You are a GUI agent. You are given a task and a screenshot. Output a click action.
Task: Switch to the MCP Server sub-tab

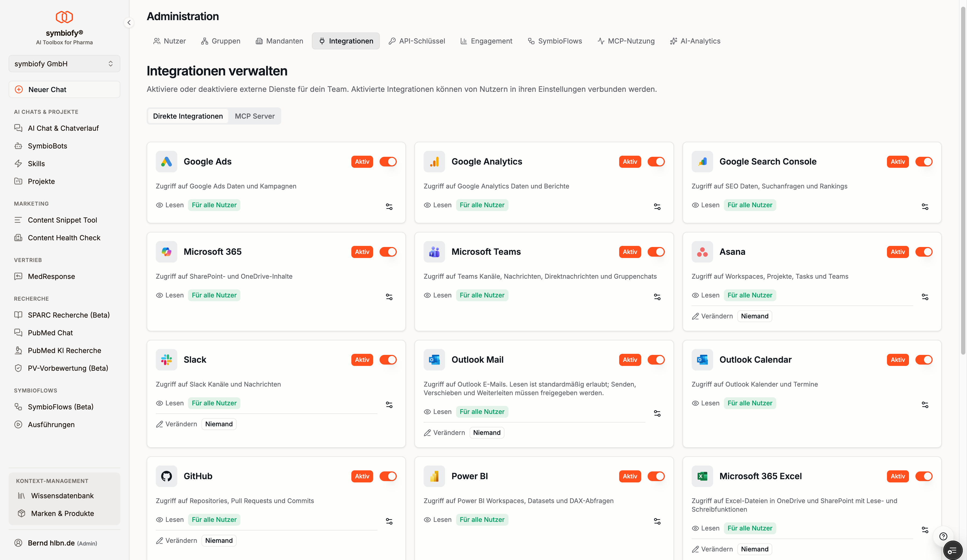tap(254, 116)
